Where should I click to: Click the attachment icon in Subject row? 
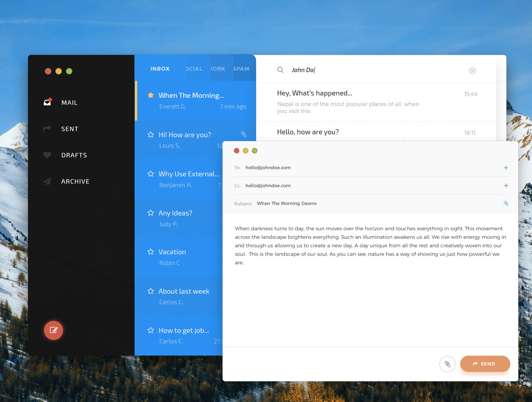506,203
